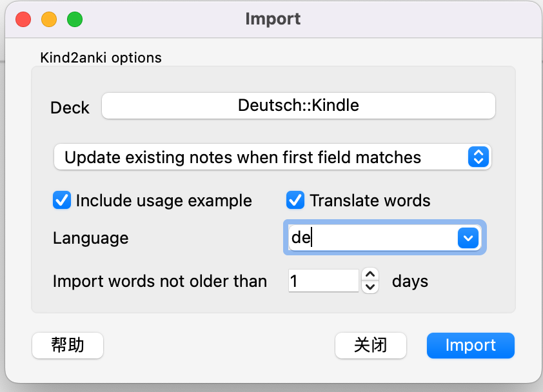Screen dimensions: 543x392
Task: Minimize the window using the yellow button
Action: [49, 19]
